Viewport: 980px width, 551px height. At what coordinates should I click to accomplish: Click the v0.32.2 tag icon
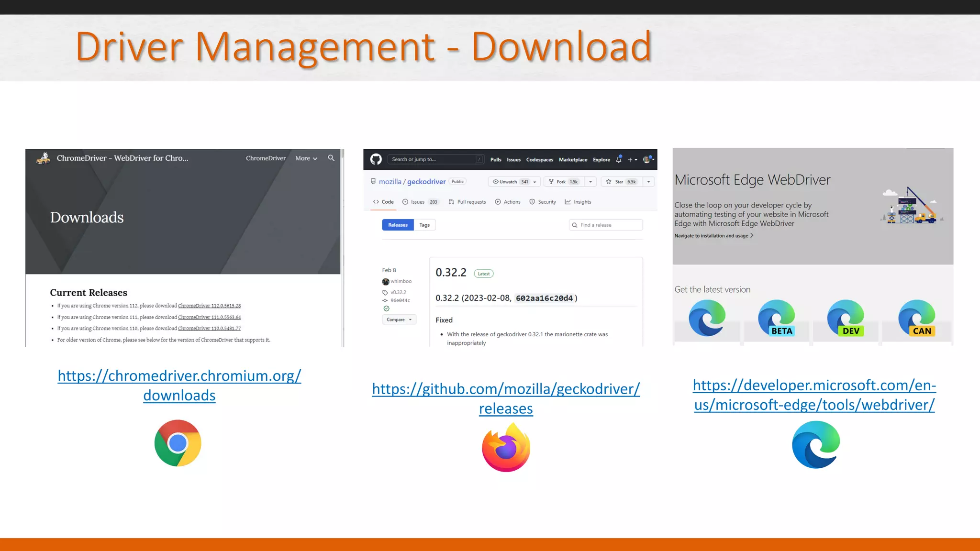385,292
